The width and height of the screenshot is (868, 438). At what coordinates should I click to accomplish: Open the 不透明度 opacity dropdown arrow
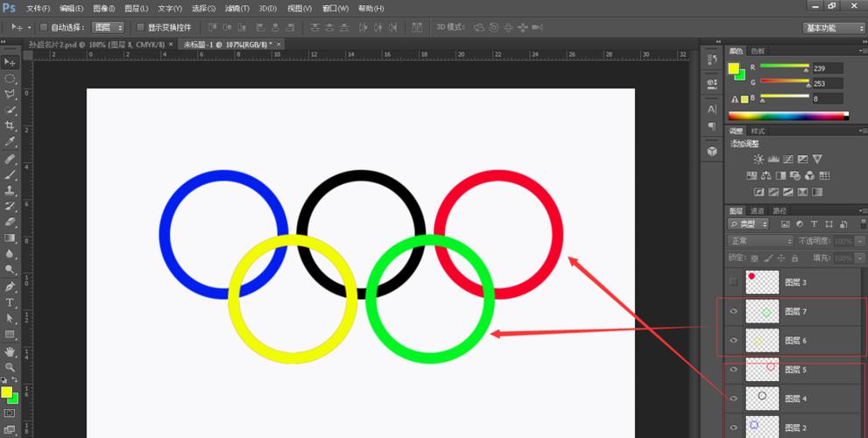[x=860, y=242]
